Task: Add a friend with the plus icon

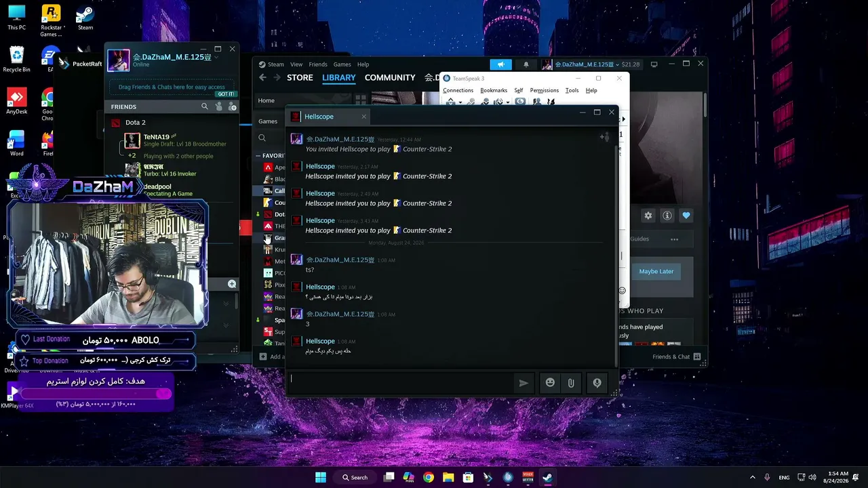Action: point(232,106)
